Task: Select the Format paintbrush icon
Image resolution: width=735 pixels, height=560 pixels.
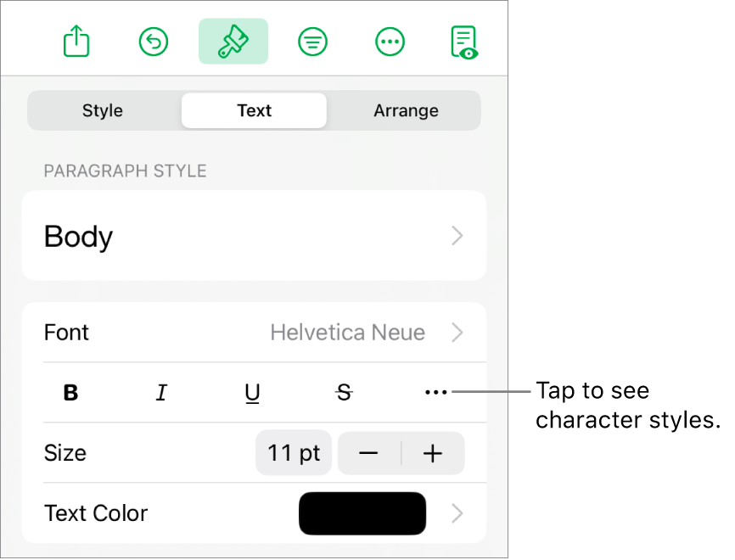Action: [x=233, y=42]
